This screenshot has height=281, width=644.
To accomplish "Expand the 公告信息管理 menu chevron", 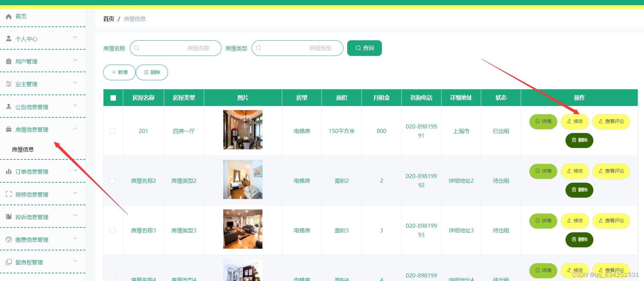I will tap(75, 106).
